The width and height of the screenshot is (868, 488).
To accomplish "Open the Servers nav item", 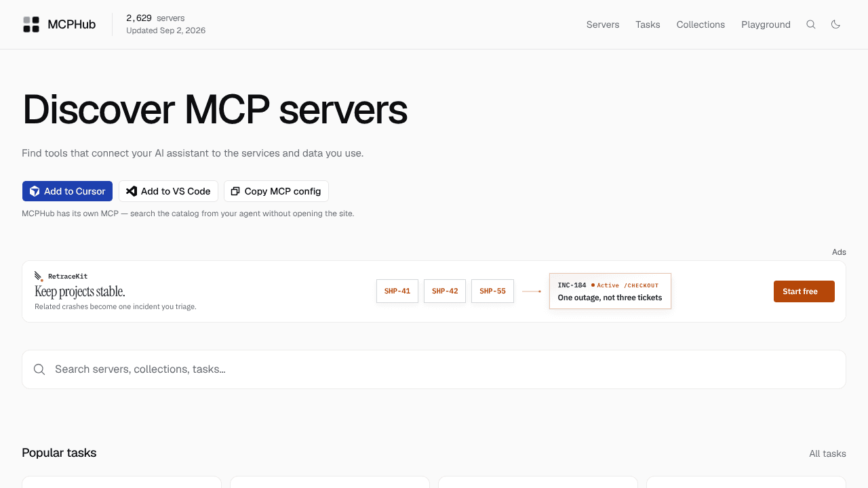I will [x=603, y=24].
